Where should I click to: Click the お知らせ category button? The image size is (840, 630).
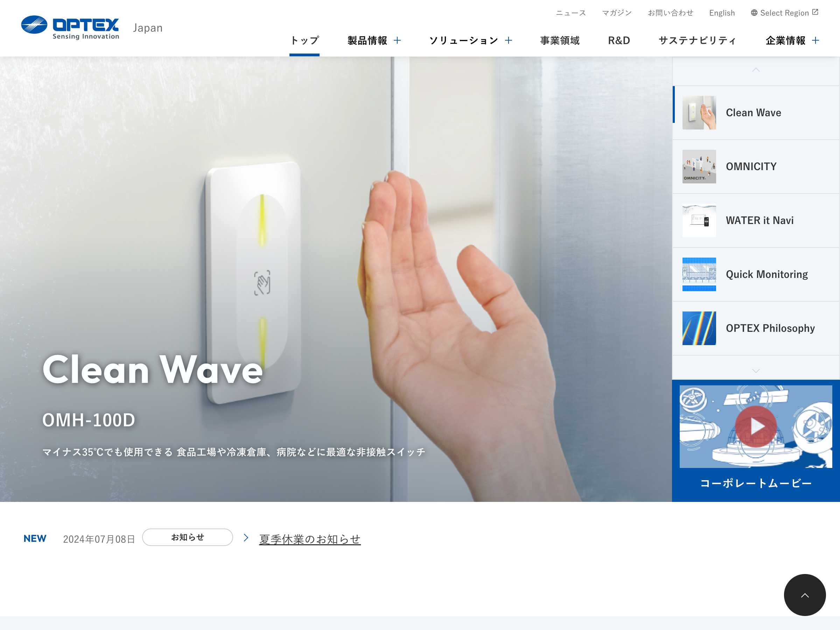tap(188, 537)
